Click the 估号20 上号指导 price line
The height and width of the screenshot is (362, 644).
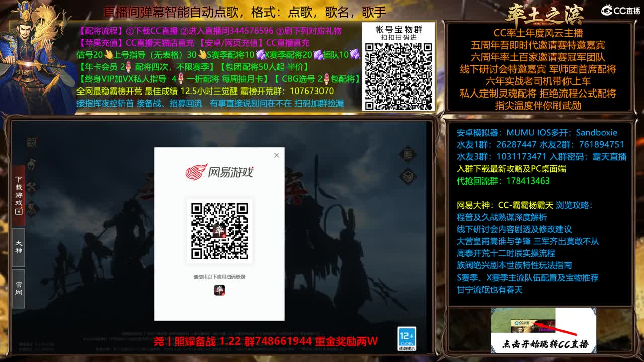pos(218,55)
